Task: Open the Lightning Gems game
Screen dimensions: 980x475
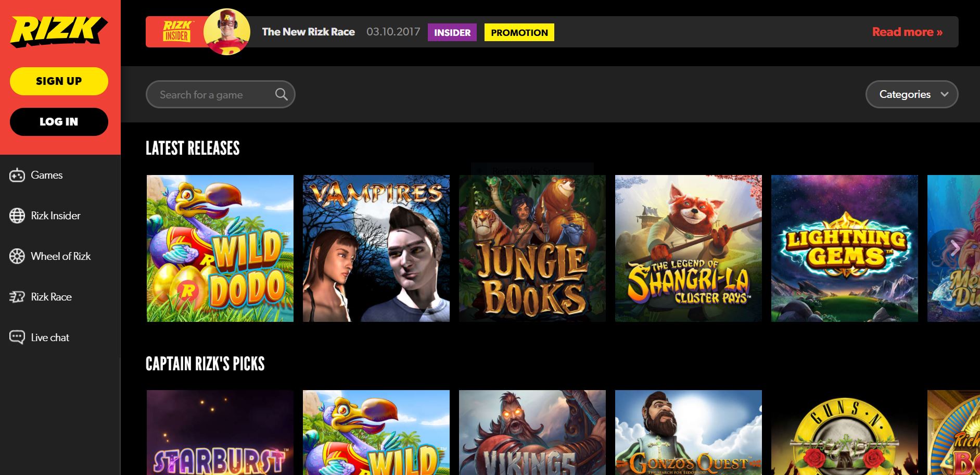Action: point(845,248)
